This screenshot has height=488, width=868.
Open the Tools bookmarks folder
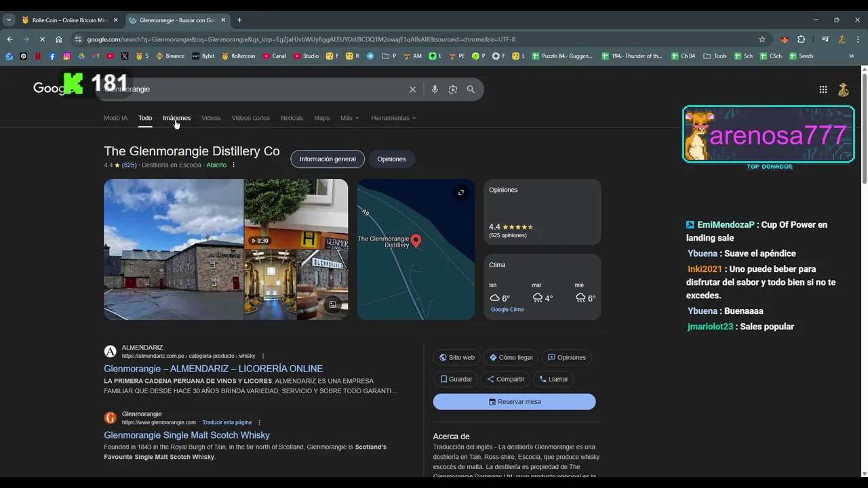point(715,56)
